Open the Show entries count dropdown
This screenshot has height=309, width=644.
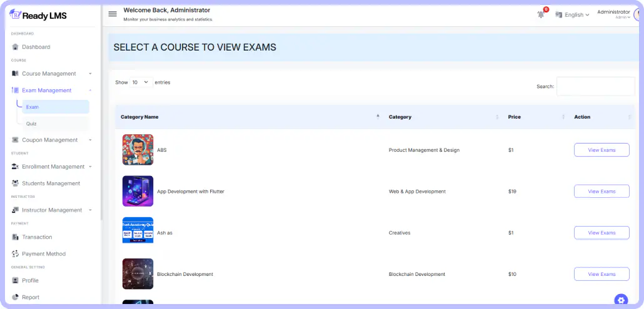pyautogui.click(x=141, y=82)
